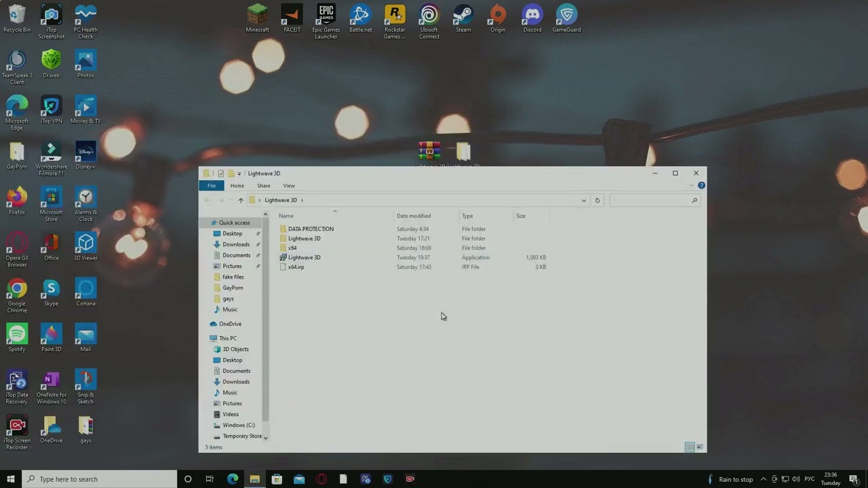This screenshot has height=488, width=868.
Task: Launch the iTop Screenshot desktop shortcut
Action: (51, 22)
